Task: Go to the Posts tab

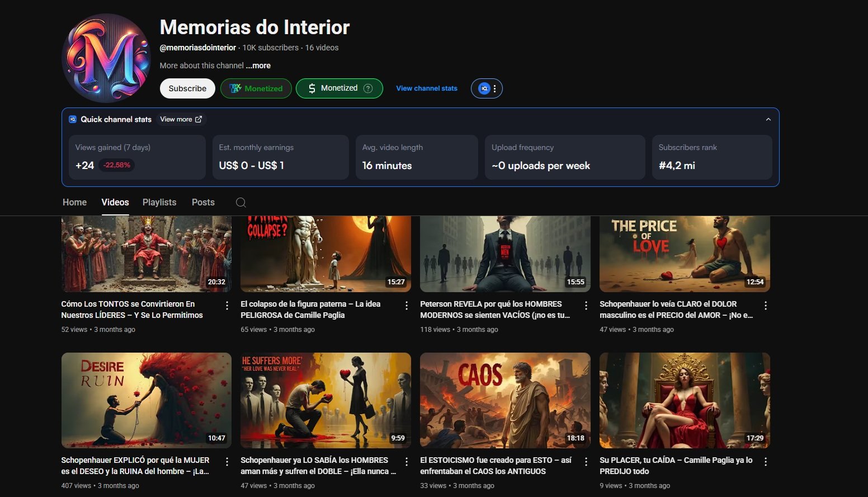Action: tap(203, 202)
